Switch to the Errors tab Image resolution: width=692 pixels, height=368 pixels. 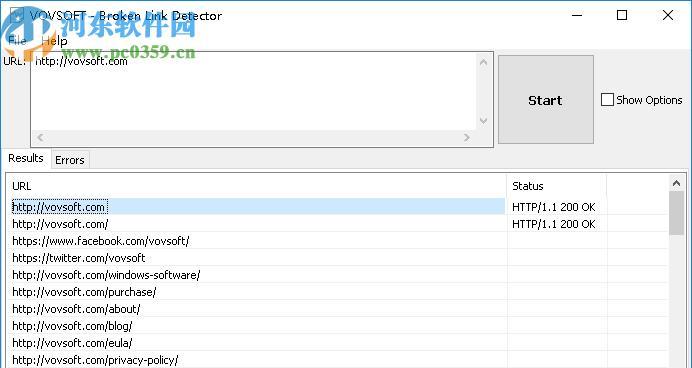click(70, 160)
